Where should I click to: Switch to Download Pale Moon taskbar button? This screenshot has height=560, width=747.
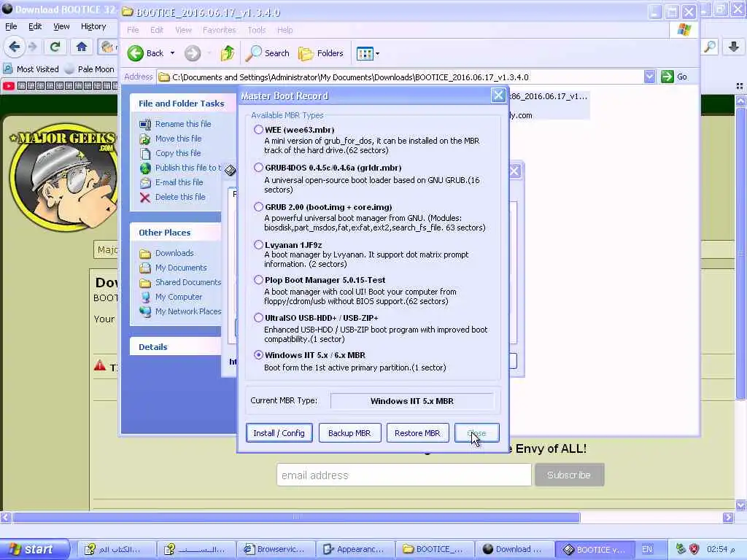pyautogui.click(x=514, y=549)
